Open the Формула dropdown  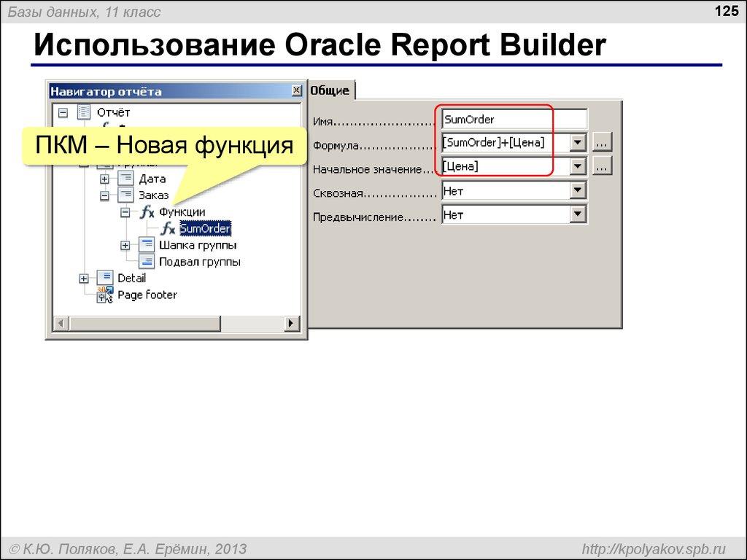577,142
